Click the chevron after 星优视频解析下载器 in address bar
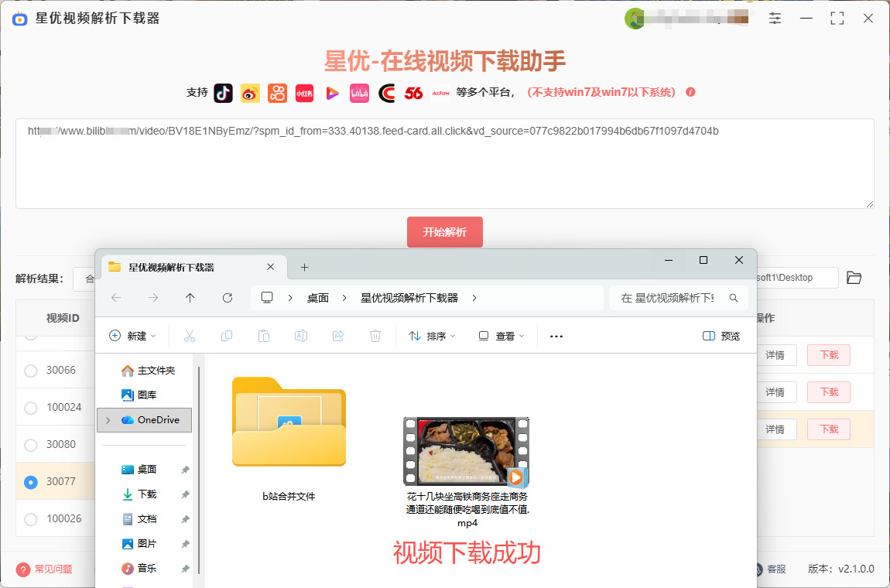890x588 pixels. coord(474,298)
